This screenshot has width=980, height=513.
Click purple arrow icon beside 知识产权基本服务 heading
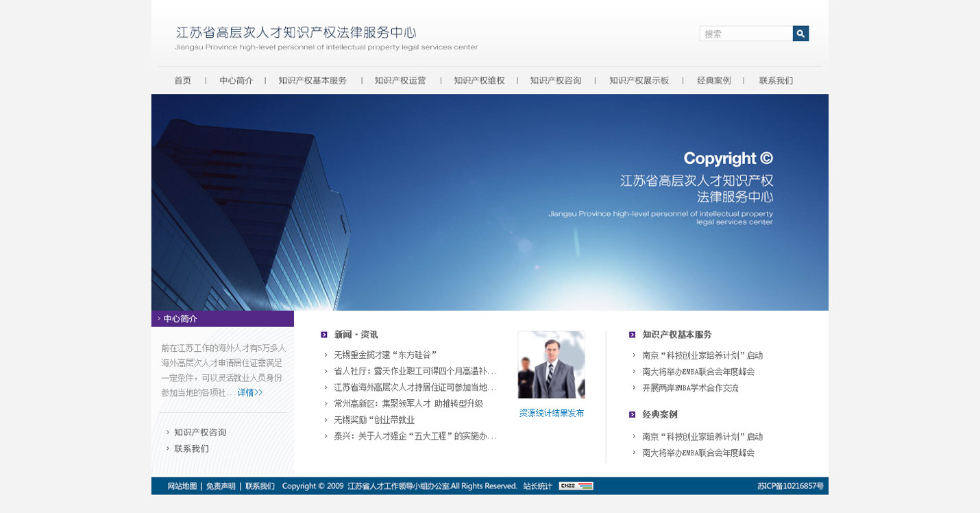(632, 335)
